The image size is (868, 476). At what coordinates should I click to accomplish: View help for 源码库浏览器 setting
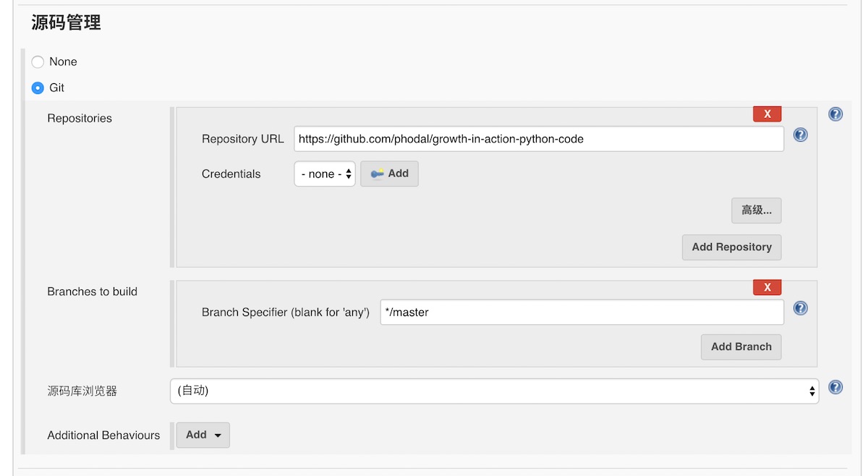click(x=835, y=387)
